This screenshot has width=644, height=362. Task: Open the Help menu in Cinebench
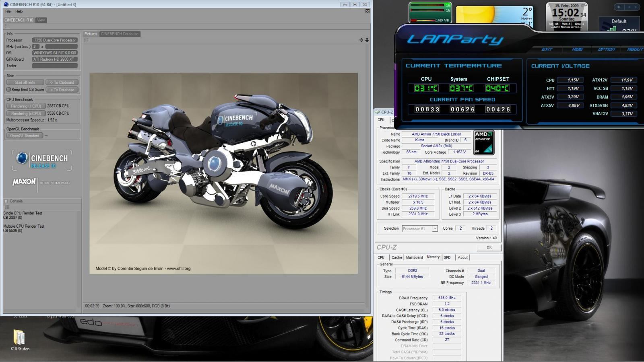click(x=19, y=11)
